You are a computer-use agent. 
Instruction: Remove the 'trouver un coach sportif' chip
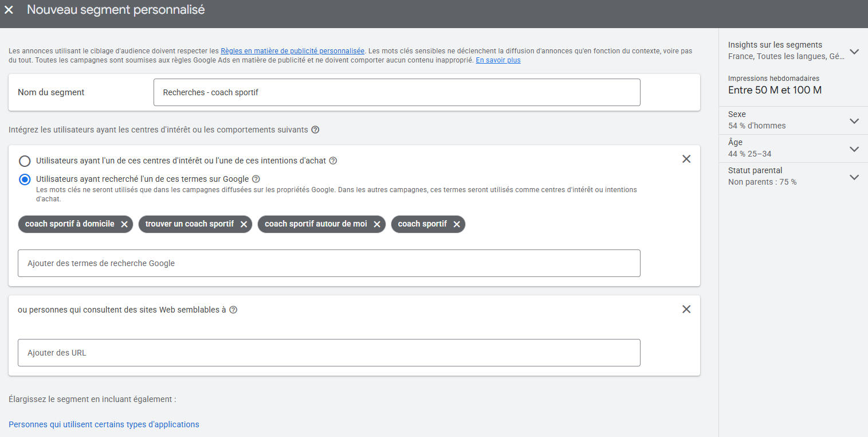pos(243,224)
